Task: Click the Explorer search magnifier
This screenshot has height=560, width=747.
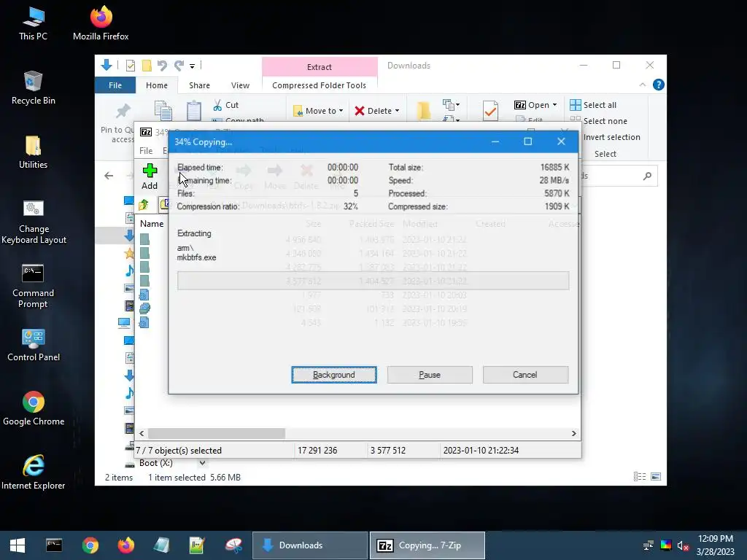Action: click(647, 176)
